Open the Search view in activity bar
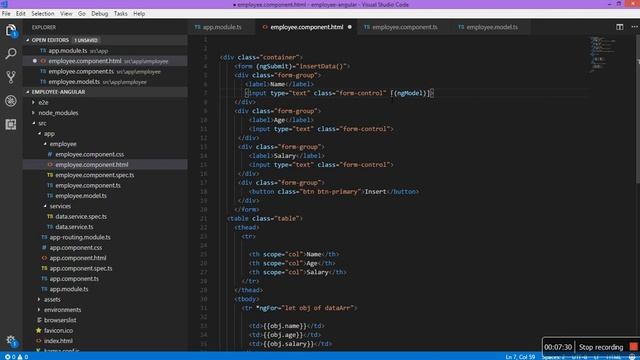 [11, 53]
